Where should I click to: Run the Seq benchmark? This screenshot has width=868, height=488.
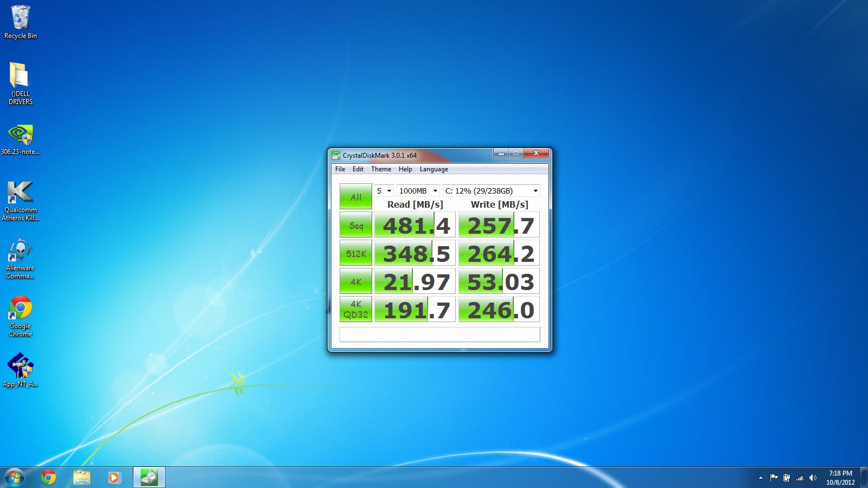356,225
